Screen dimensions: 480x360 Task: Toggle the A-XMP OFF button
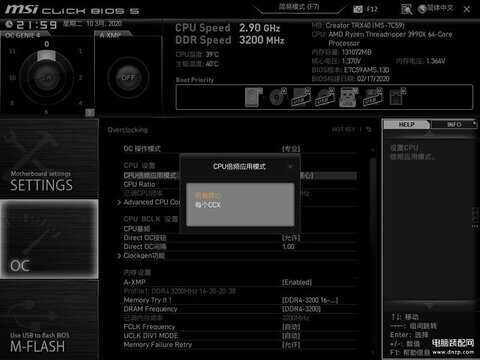128,78
